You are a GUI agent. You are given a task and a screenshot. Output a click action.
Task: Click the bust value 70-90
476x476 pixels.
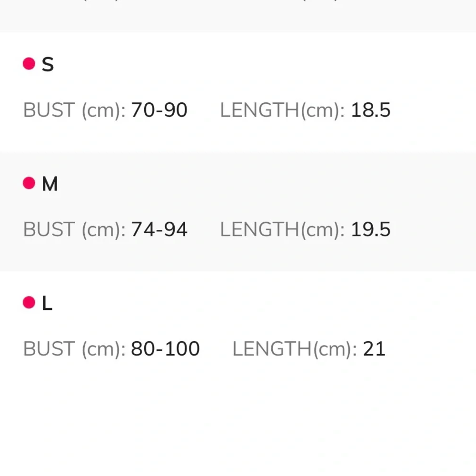point(159,110)
